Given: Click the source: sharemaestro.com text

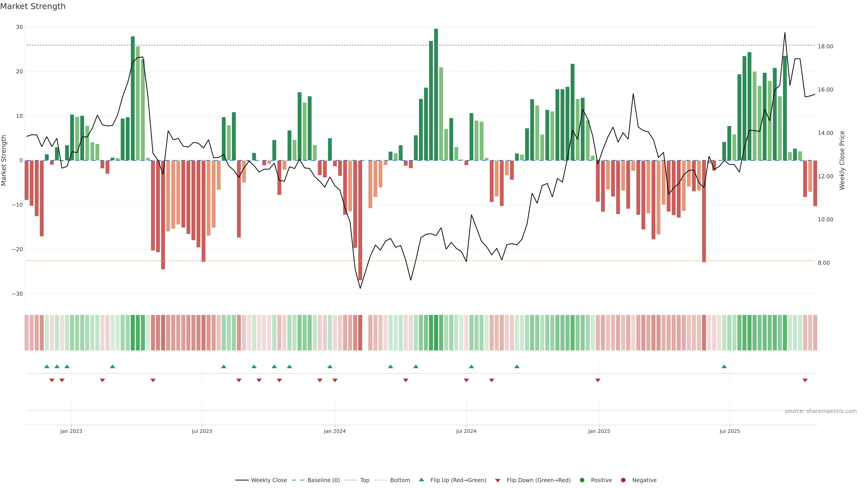Looking at the screenshot, I should coord(821,411).
